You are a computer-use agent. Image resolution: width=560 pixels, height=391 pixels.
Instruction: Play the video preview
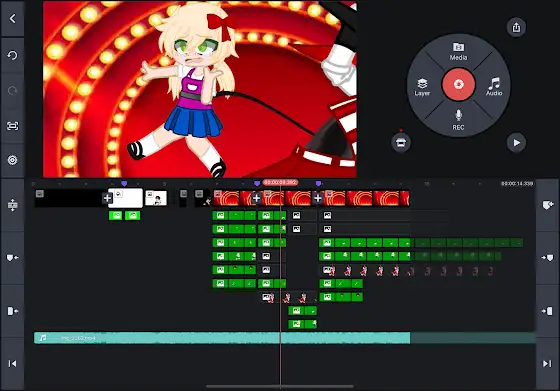pos(516,142)
